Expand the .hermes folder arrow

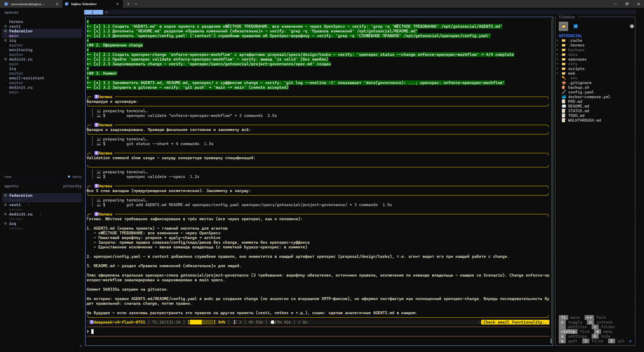pos(558,45)
